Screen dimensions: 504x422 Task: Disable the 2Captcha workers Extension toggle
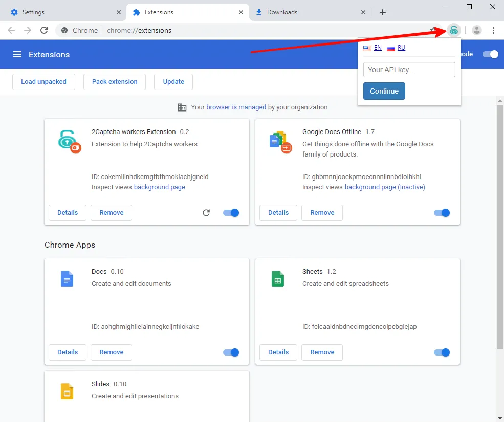click(231, 213)
